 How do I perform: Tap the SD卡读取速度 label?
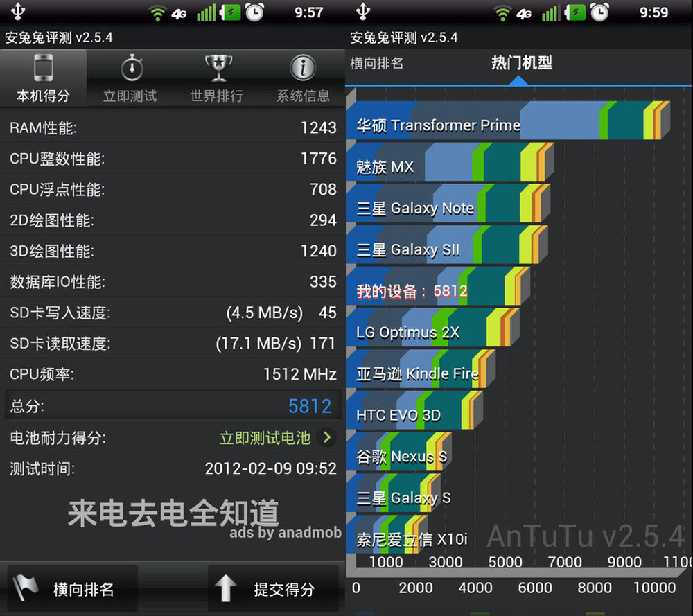[x=60, y=344]
